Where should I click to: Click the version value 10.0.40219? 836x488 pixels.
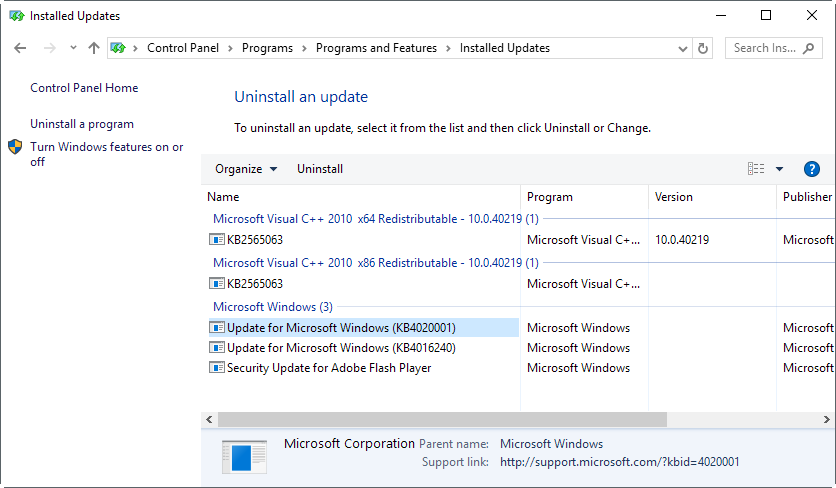[682, 240]
